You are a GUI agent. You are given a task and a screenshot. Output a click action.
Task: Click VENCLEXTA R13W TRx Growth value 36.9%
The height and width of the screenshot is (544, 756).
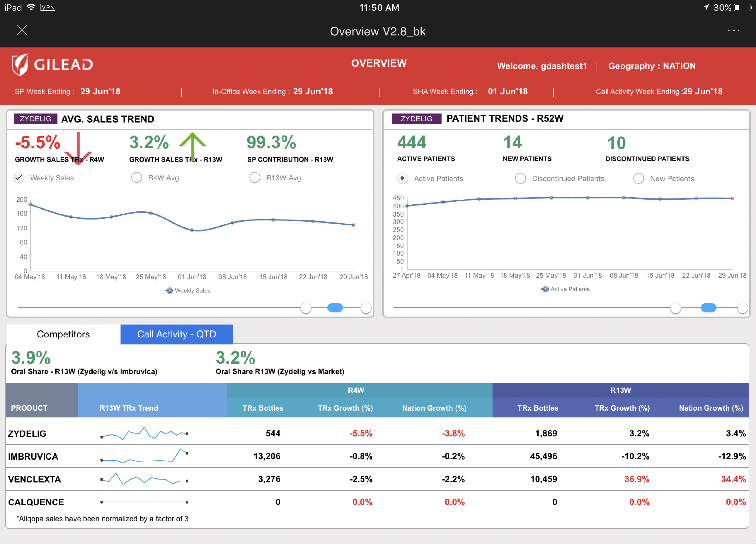pyautogui.click(x=637, y=479)
